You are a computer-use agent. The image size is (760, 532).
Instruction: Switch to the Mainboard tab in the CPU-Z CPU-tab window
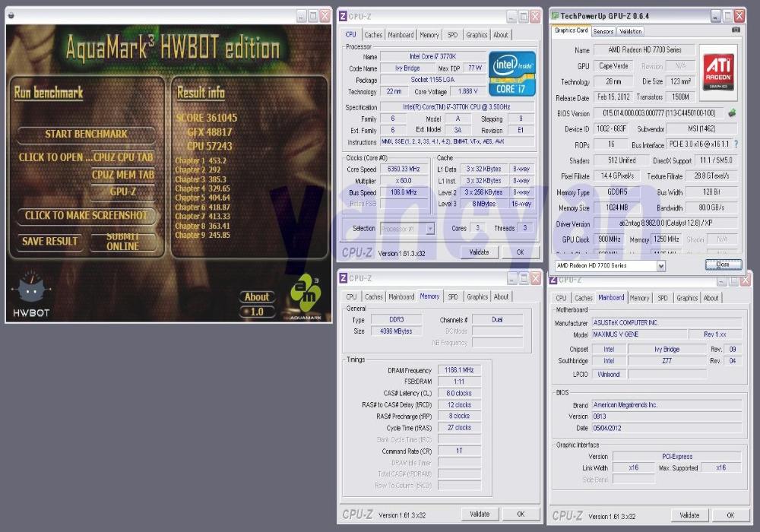point(401,35)
